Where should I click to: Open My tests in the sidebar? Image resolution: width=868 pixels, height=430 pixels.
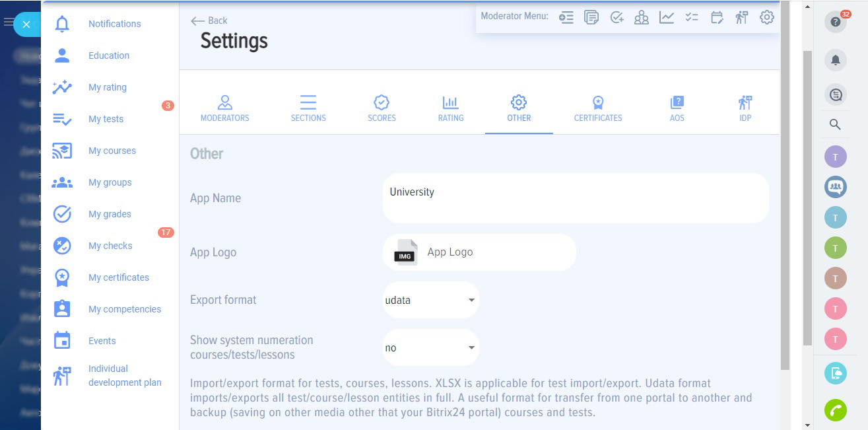(106, 119)
